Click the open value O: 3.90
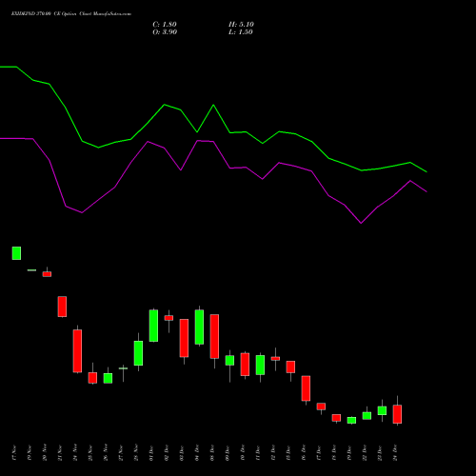This screenshot has width=476, height=476. coord(165,32)
